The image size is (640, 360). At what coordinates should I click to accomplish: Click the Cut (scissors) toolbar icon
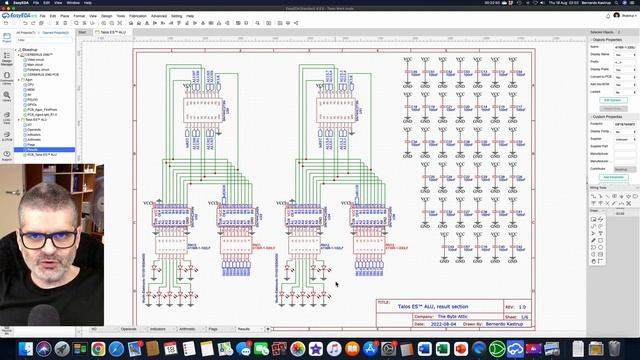point(57,23)
